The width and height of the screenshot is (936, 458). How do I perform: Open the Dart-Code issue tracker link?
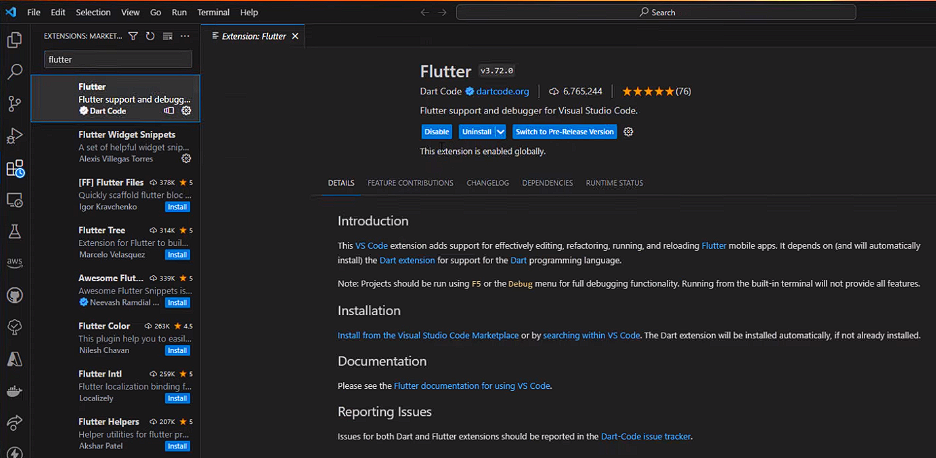[646, 437]
